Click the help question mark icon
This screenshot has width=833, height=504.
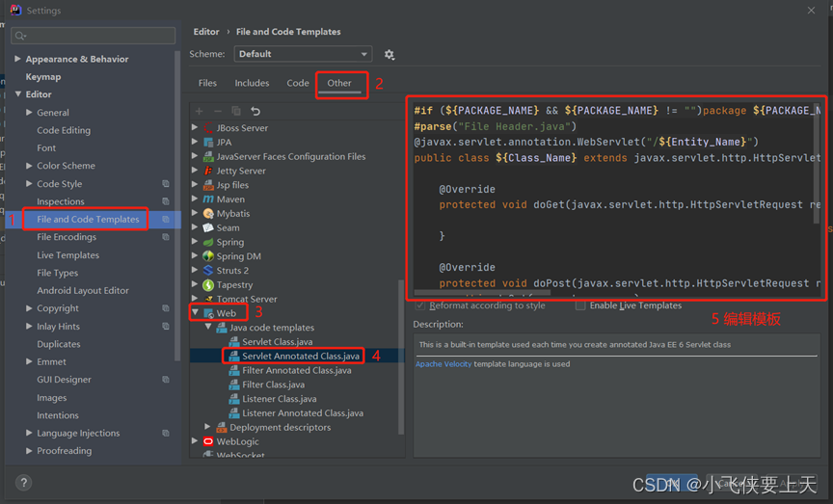[23, 483]
